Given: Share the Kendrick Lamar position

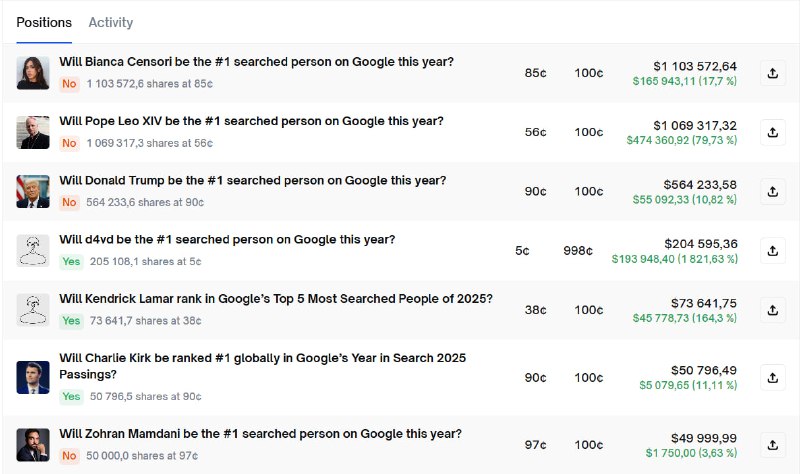Looking at the screenshot, I should pyautogui.click(x=772, y=310).
